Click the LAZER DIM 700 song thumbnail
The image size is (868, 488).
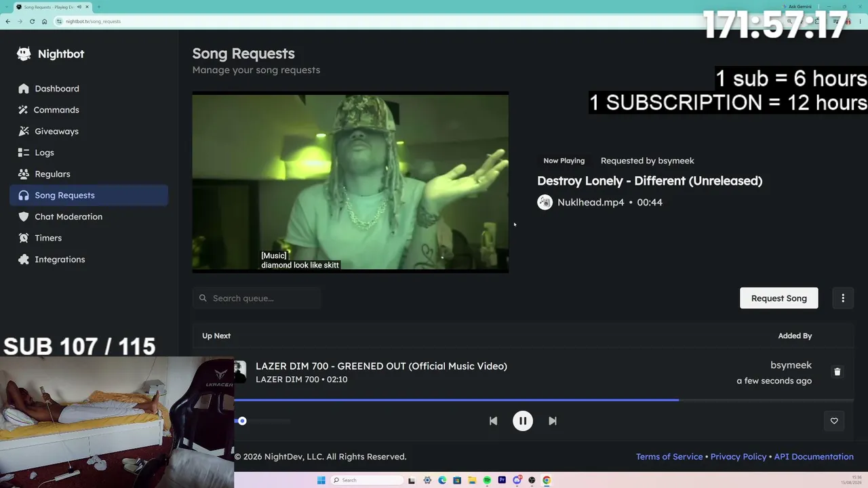(240, 372)
